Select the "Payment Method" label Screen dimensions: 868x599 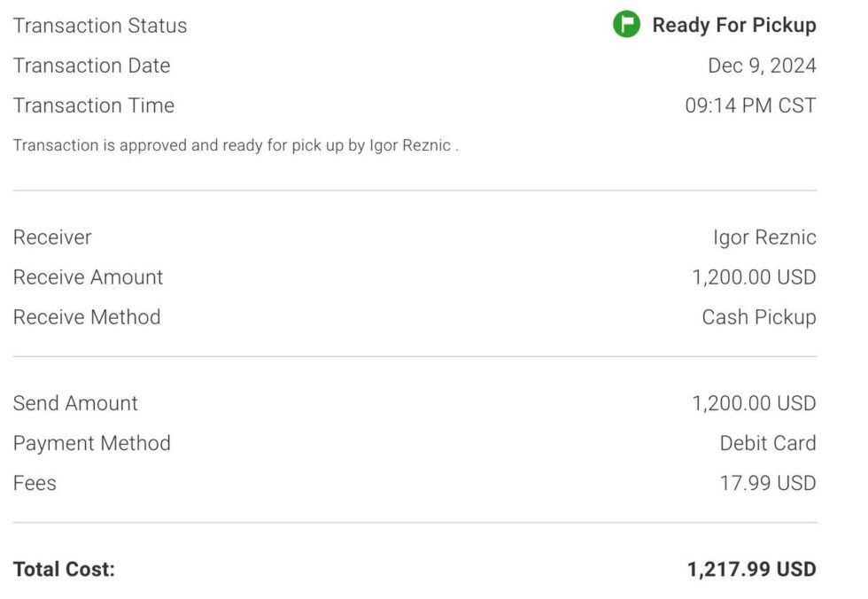point(92,443)
